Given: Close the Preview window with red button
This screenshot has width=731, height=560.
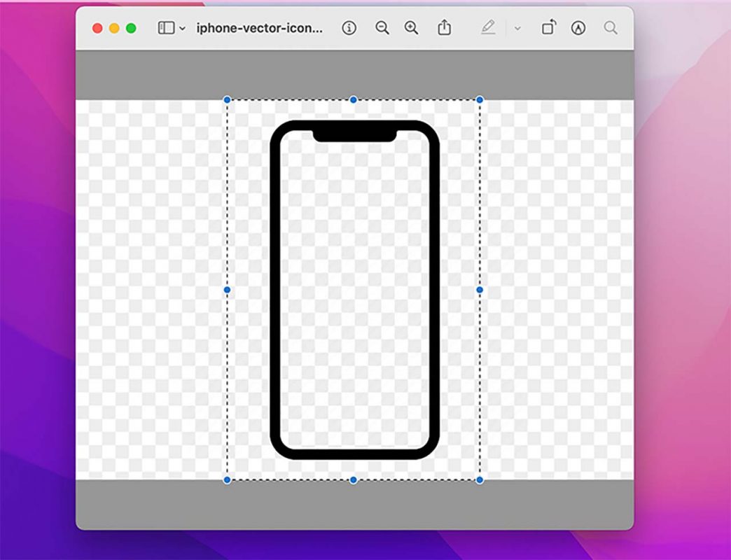Looking at the screenshot, I should pos(97,29).
